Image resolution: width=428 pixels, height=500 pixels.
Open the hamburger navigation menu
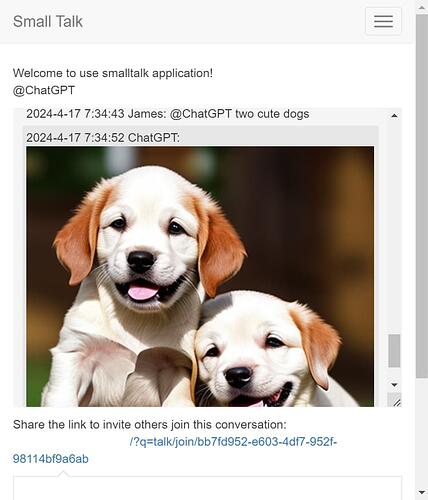[383, 21]
